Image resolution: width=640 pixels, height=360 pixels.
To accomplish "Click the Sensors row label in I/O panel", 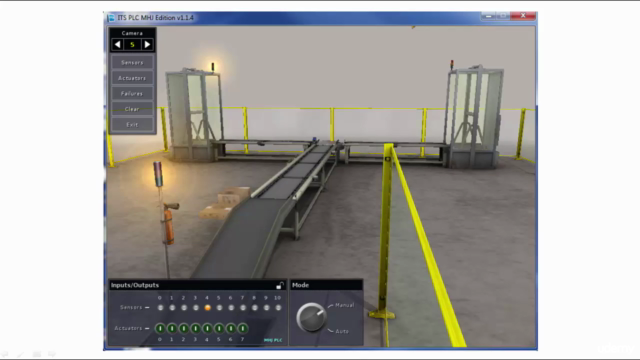I will 131,307.
